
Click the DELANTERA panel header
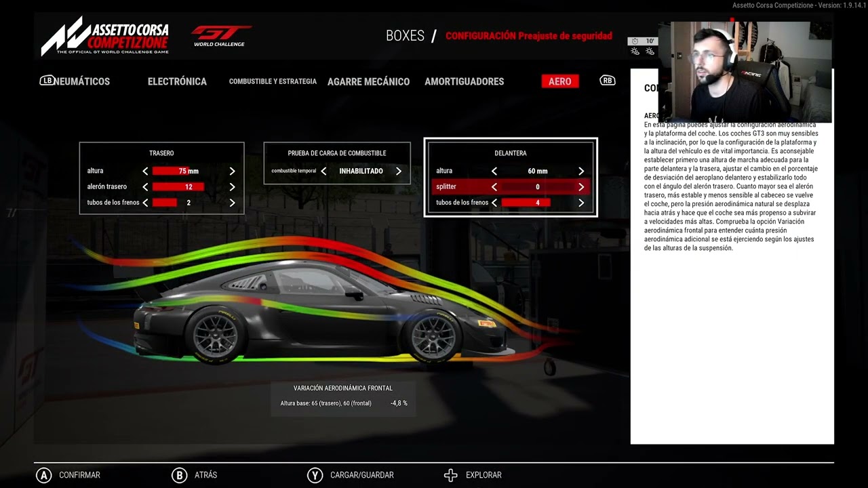(x=511, y=154)
